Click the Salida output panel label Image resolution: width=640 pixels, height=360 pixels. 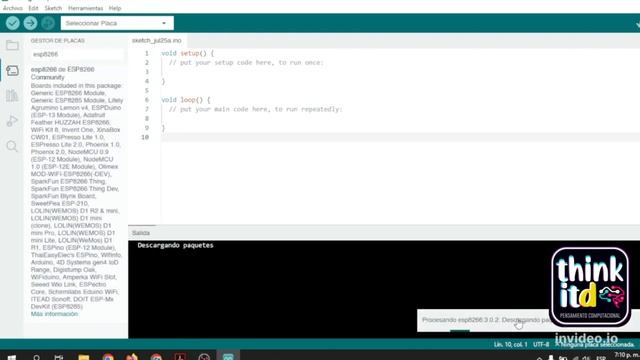[141, 233]
